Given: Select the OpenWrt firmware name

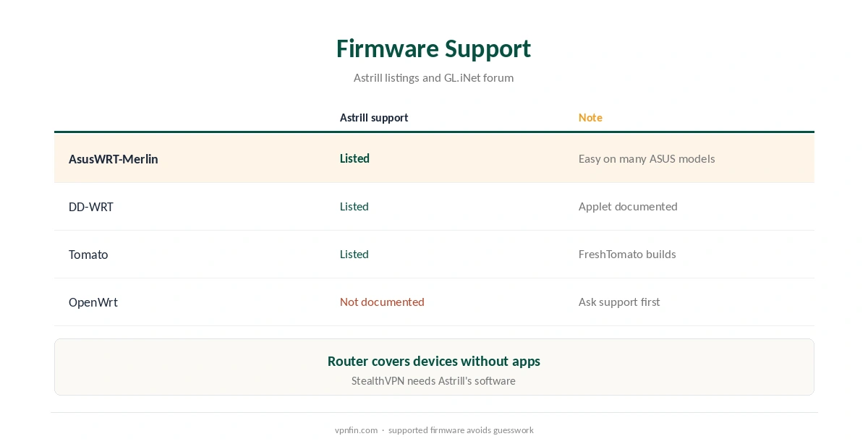Looking at the screenshot, I should 93,302.
